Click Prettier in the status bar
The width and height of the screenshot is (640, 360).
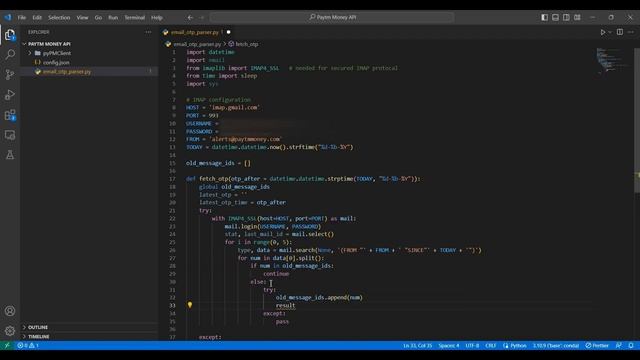(597, 345)
